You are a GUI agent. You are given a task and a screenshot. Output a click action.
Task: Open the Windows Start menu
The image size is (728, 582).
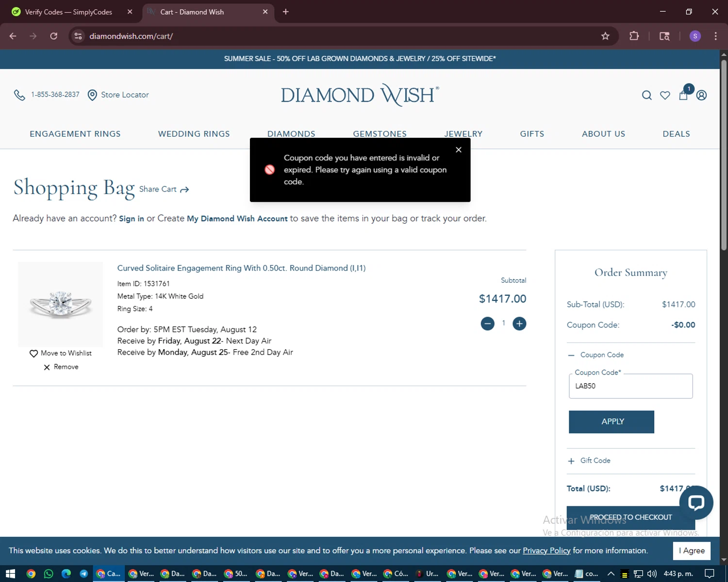[x=10, y=574]
